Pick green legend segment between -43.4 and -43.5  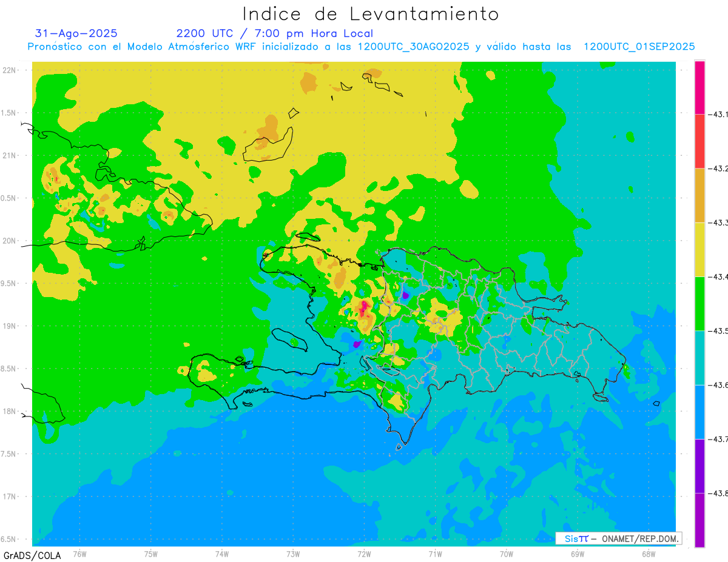pyautogui.click(x=699, y=303)
